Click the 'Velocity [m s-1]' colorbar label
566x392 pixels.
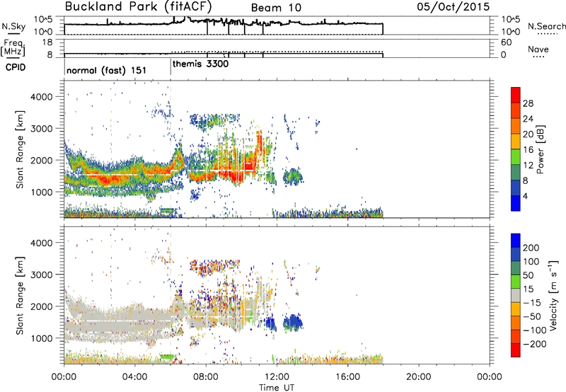pos(553,295)
